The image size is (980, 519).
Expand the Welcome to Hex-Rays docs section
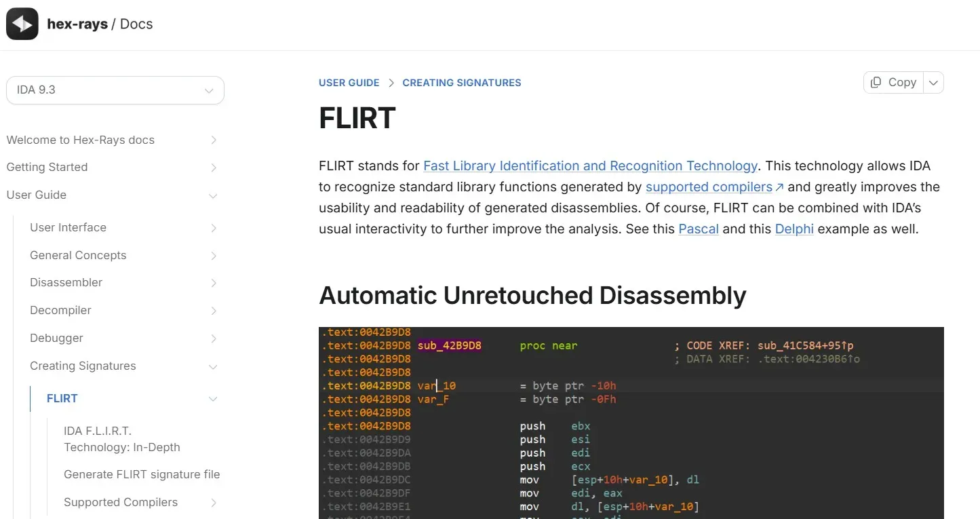214,140
